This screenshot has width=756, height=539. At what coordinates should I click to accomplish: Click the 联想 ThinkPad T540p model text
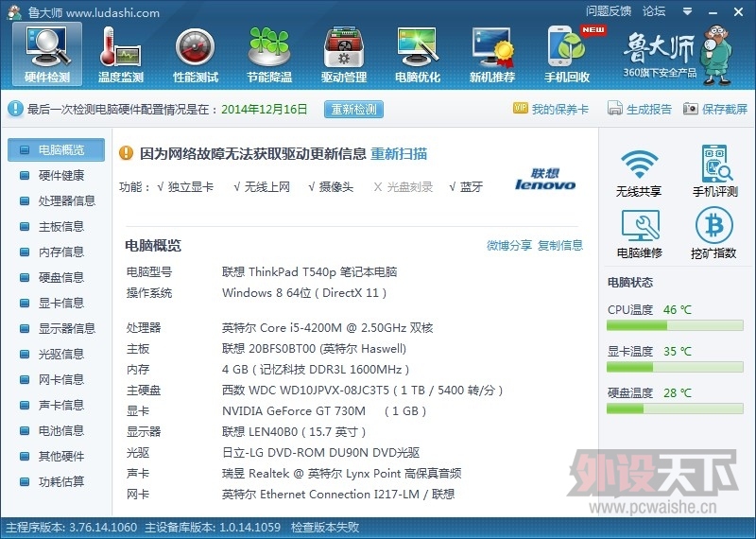(310, 272)
